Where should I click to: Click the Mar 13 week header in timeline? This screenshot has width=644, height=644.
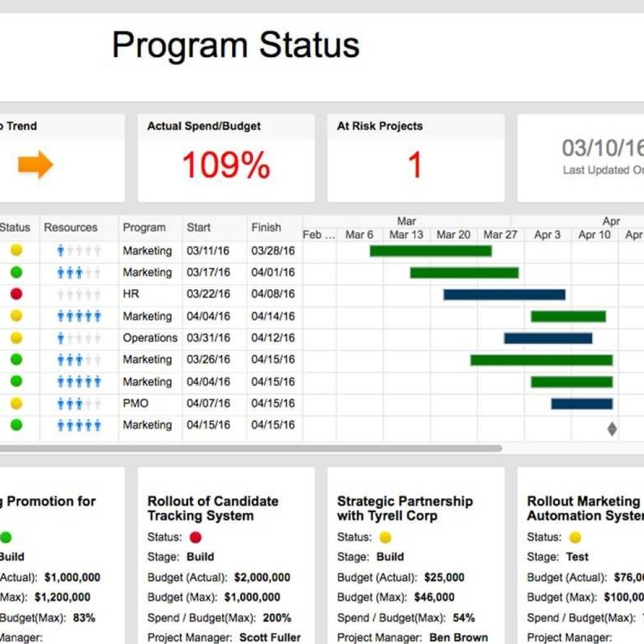tap(406, 235)
